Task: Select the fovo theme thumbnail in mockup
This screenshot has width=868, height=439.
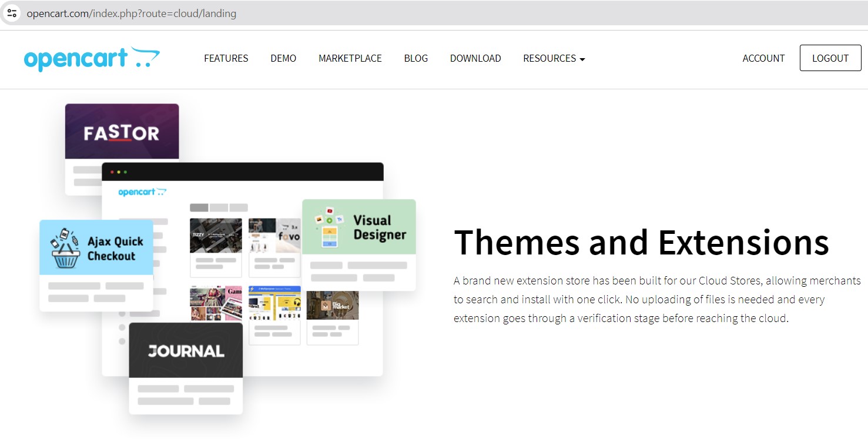Action: (x=274, y=236)
